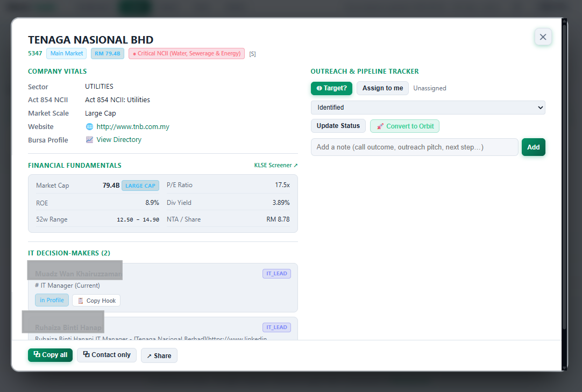Click the LARGE CAP tag
582x392 pixels.
pyautogui.click(x=140, y=186)
